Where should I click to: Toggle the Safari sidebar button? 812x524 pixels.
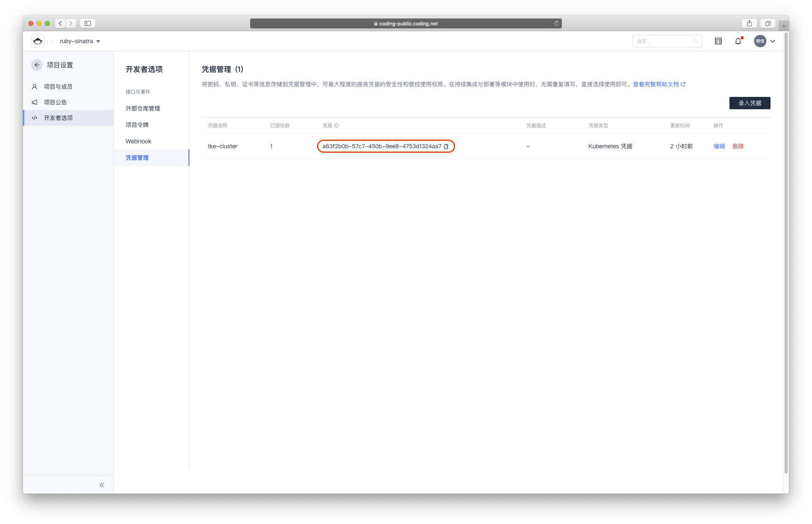(x=87, y=23)
